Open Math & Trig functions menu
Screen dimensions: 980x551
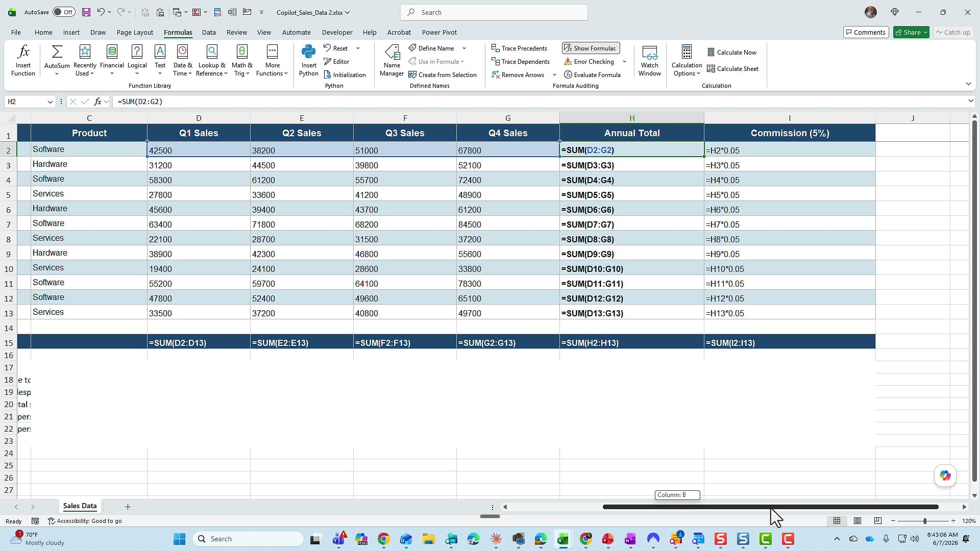click(242, 60)
